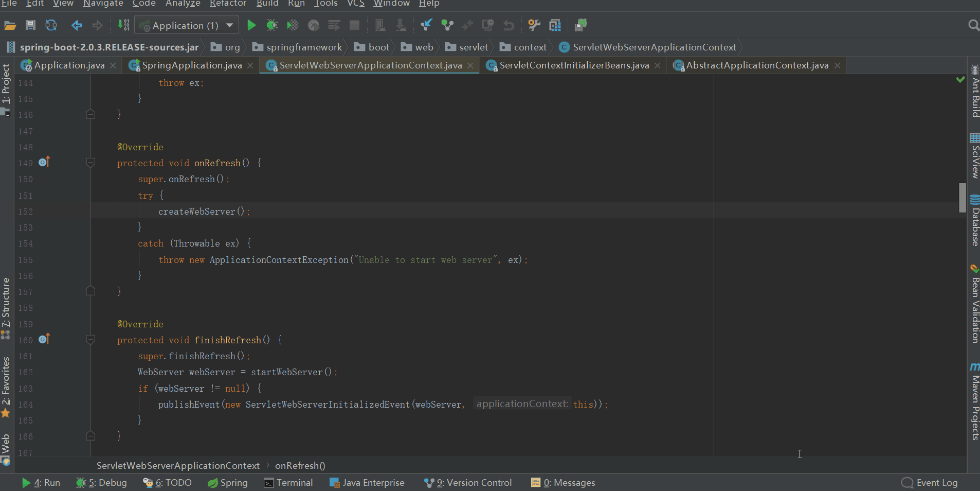
Task: Open the Event Log
Action: coord(930,483)
